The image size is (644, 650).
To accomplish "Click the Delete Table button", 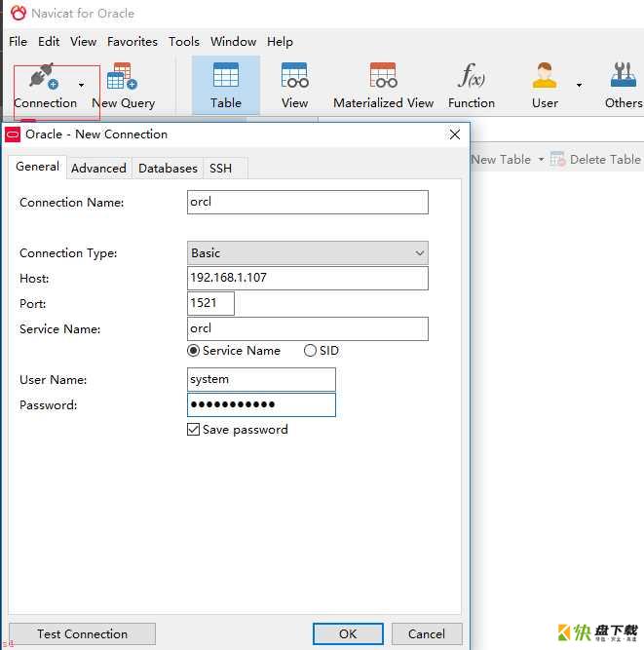I will 596,159.
